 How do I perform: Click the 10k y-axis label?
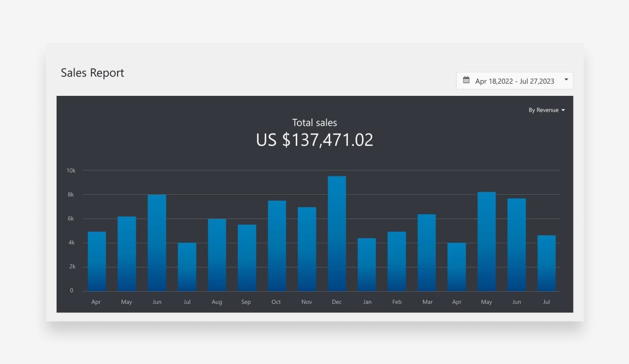(x=71, y=170)
